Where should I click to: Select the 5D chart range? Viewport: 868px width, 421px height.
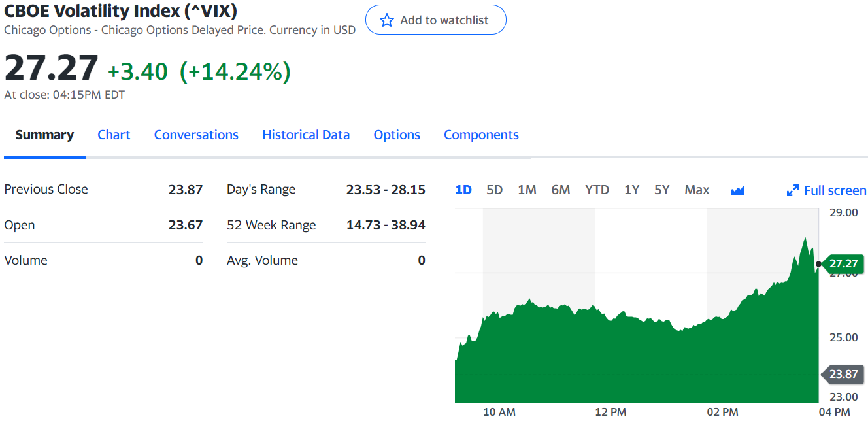pyautogui.click(x=495, y=190)
